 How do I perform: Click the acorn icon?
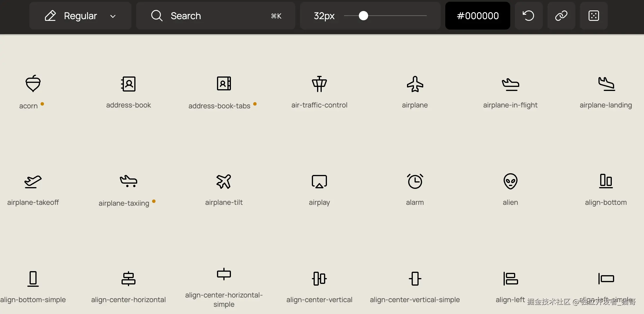point(33,84)
